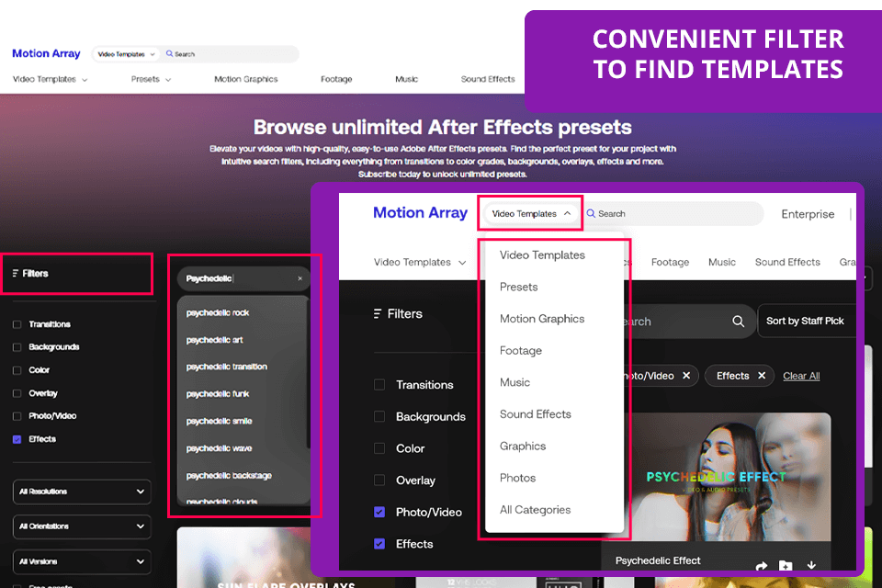
Task: Open Music in the background navigation bar
Action: tap(406, 79)
